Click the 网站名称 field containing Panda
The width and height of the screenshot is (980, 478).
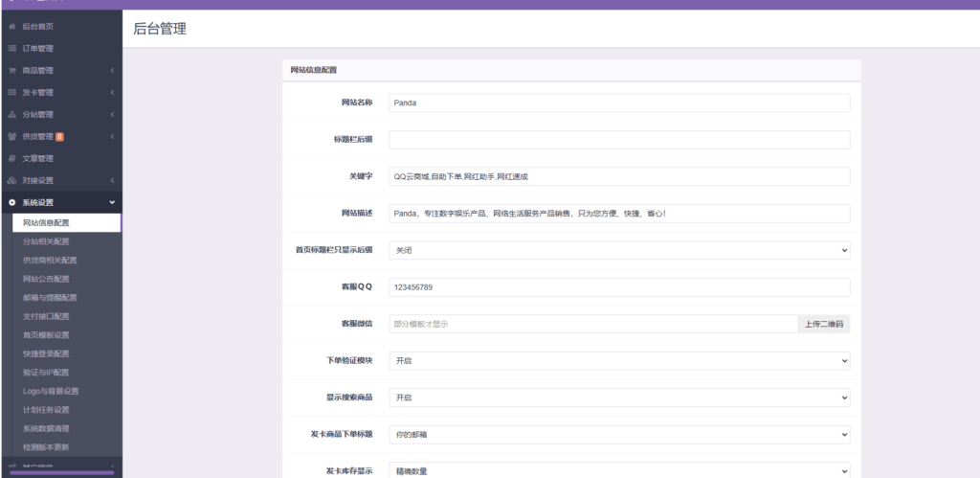(x=619, y=102)
